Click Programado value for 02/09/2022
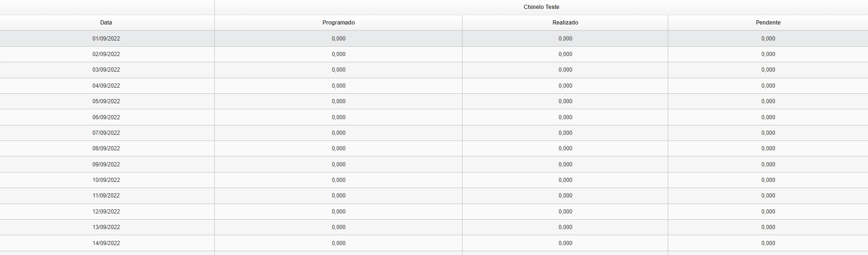Viewport: 868px width, 255px height. 339,54
